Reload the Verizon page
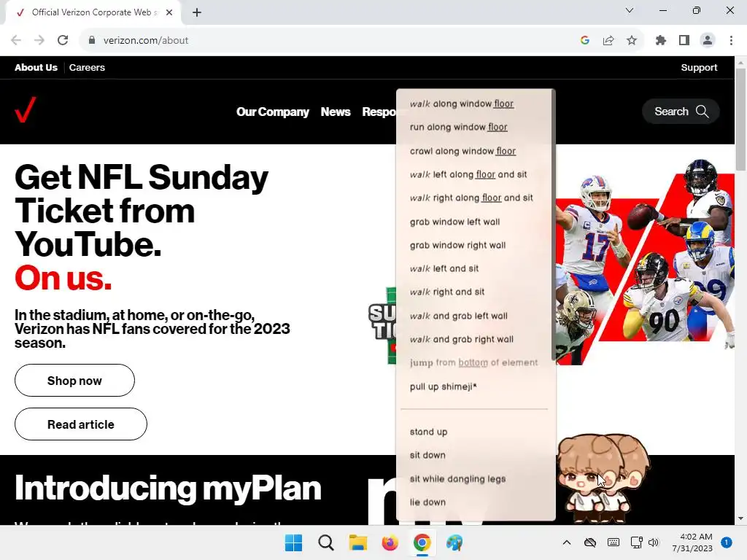747x560 pixels. [63, 41]
